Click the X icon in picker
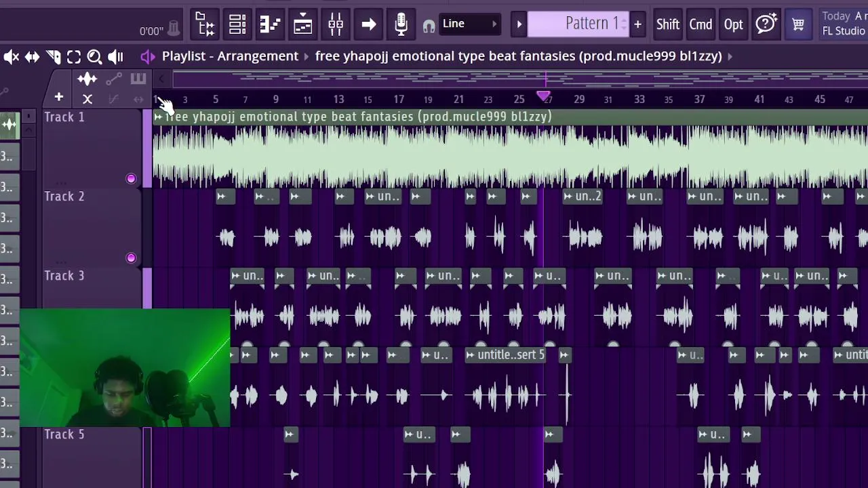The image size is (868, 488). tap(87, 100)
